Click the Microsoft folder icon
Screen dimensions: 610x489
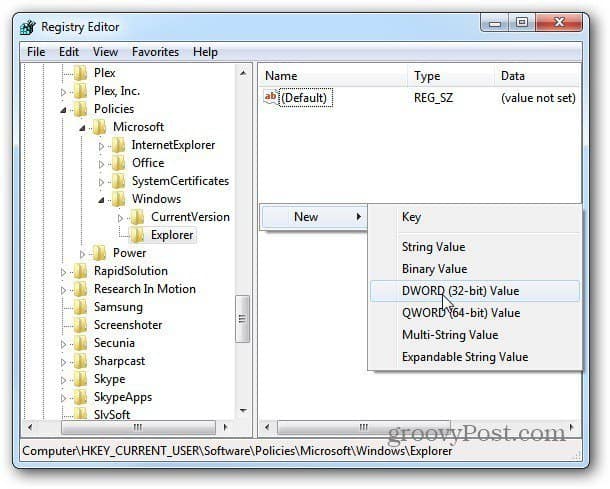point(100,127)
